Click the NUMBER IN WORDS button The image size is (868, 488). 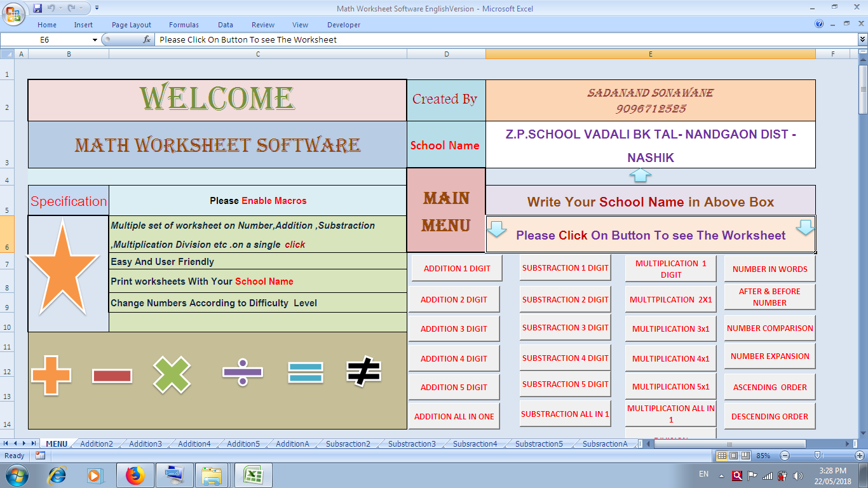(x=769, y=268)
